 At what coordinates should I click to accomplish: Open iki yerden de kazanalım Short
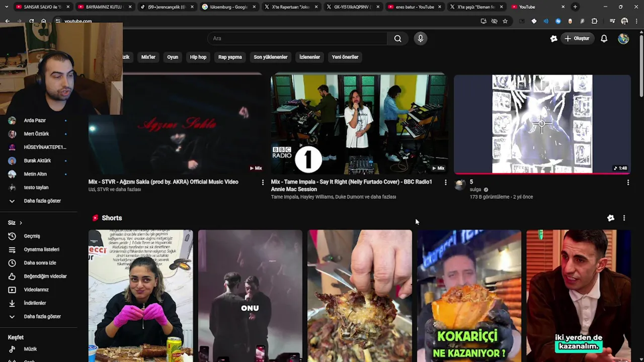579,296
